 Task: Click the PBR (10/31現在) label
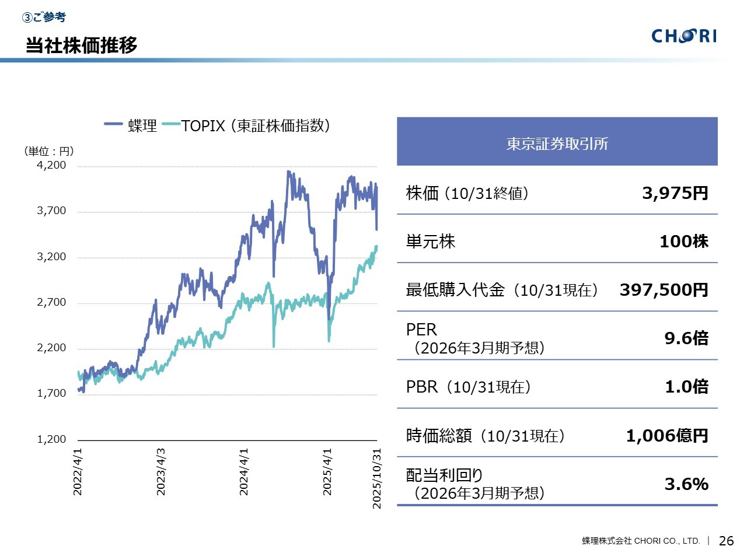468,387
